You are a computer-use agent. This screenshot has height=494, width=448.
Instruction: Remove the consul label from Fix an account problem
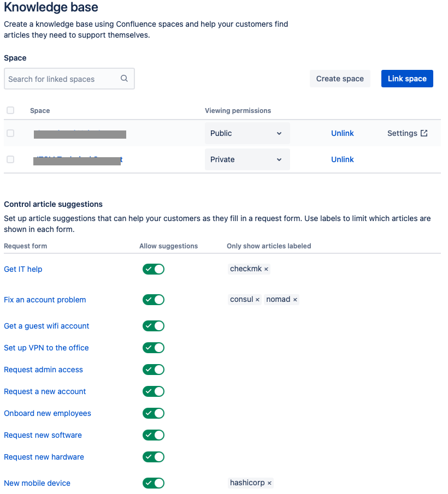[258, 299]
